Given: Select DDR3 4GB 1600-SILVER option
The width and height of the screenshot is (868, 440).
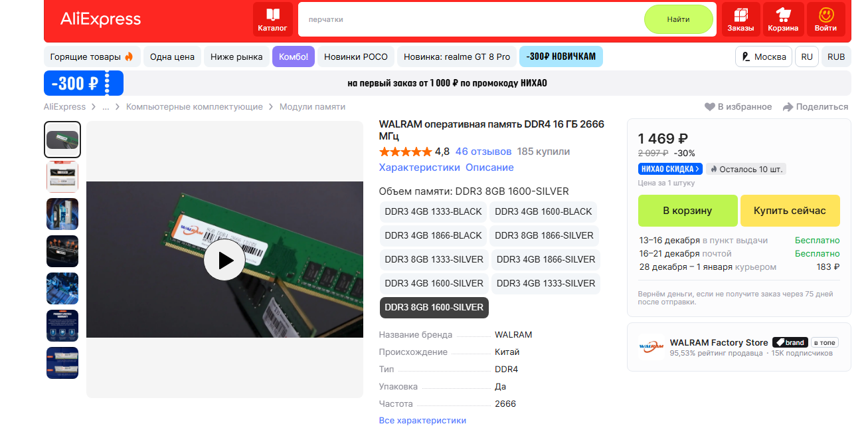Looking at the screenshot, I should coord(434,283).
